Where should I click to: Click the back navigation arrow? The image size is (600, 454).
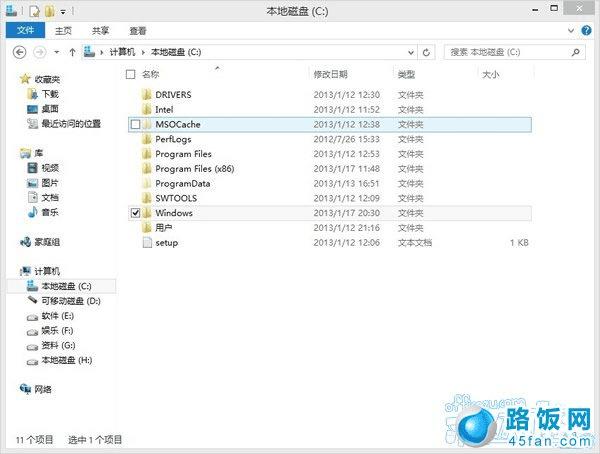(20, 52)
